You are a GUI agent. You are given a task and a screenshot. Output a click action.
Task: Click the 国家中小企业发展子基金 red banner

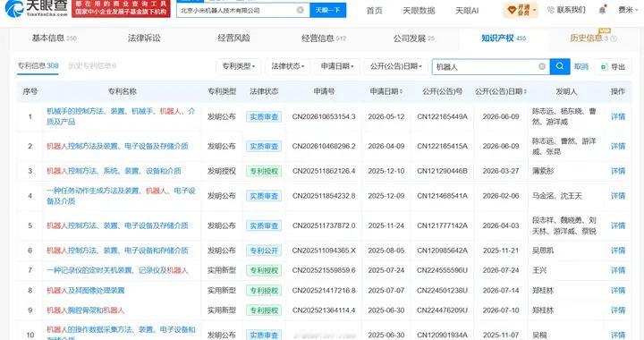121,9
